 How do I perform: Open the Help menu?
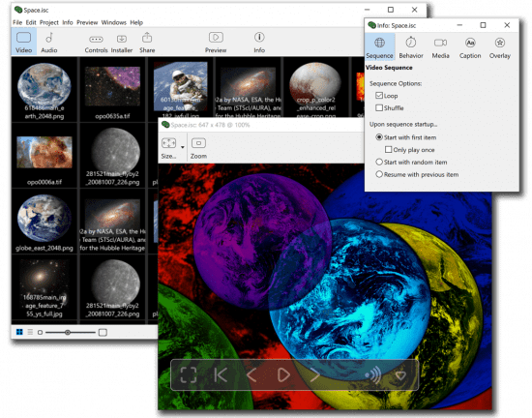[136, 22]
